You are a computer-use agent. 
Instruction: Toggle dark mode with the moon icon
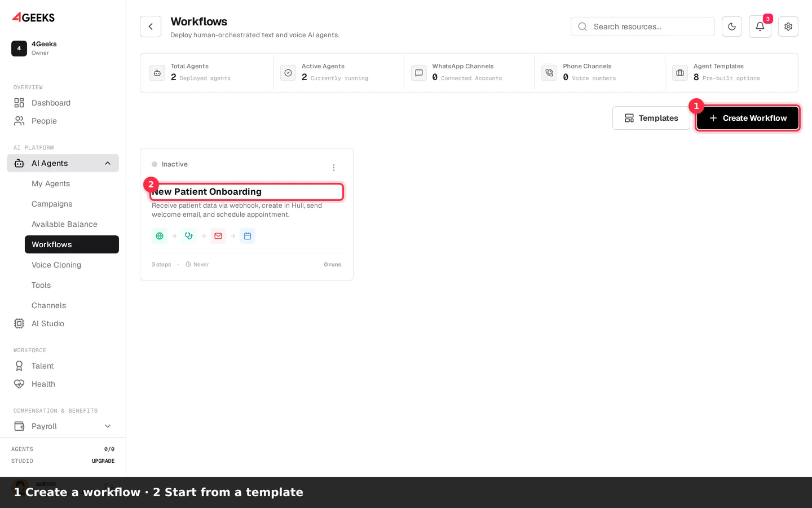pos(732,27)
